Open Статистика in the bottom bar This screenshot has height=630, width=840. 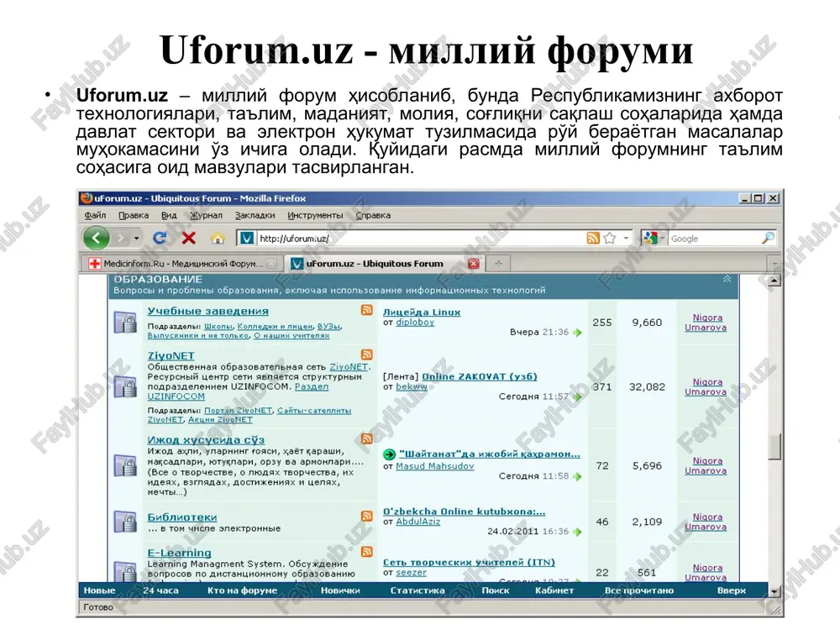pos(417,591)
